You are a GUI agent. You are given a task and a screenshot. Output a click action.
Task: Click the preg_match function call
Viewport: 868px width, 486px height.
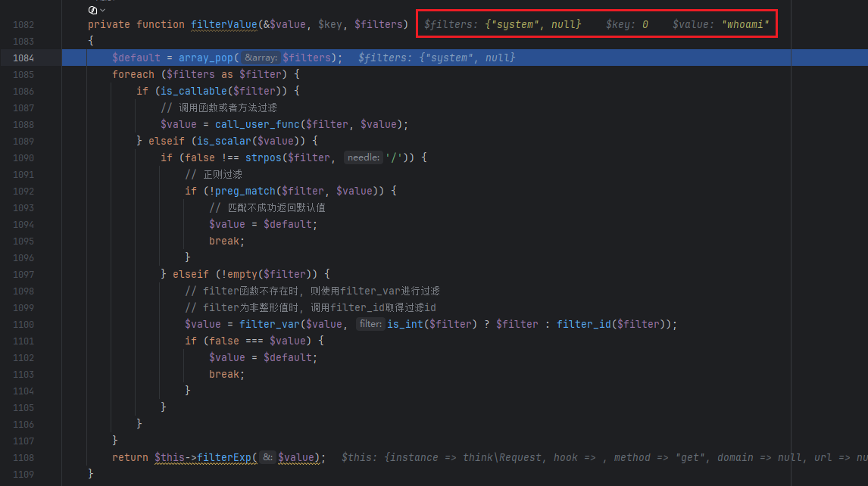coord(245,191)
